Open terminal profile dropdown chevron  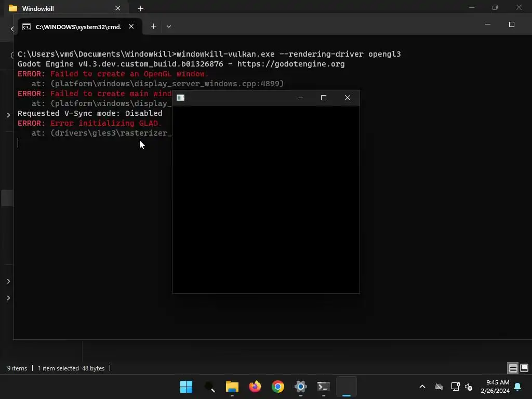point(169,26)
